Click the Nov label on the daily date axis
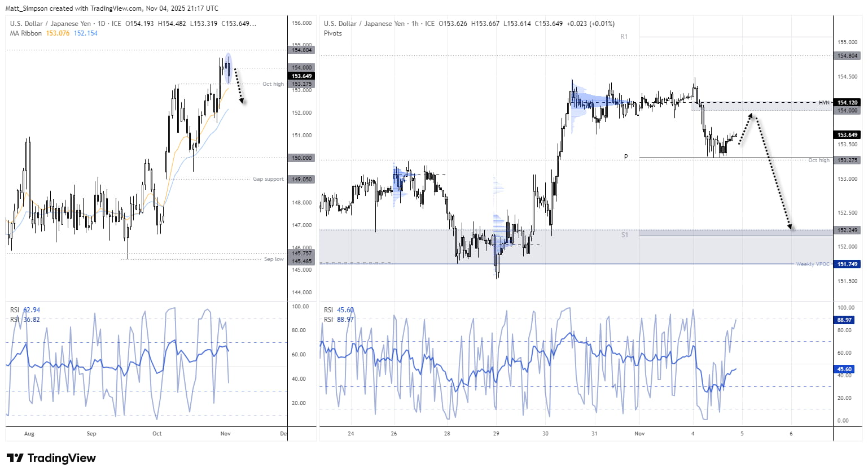868x475 pixels. coord(225,433)
